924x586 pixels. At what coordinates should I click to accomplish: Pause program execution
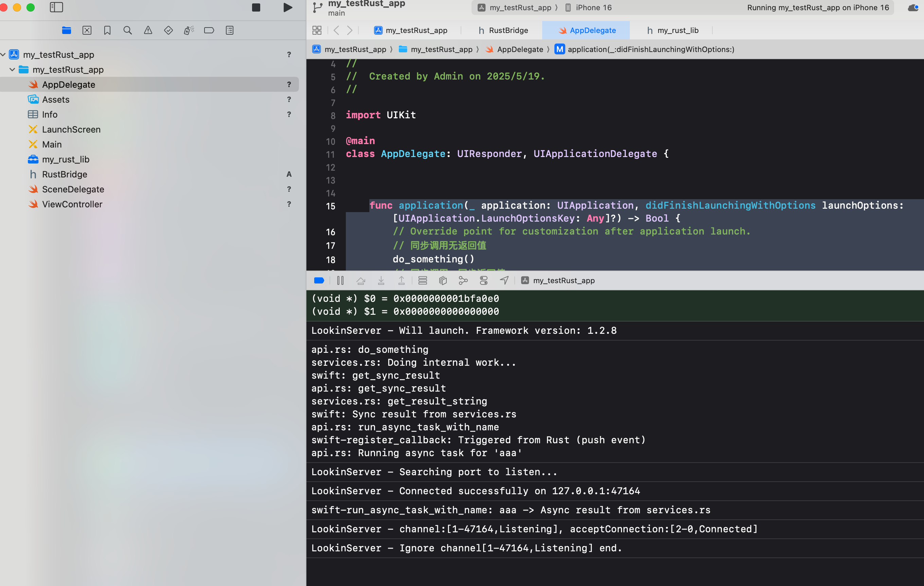coord(340,281)
